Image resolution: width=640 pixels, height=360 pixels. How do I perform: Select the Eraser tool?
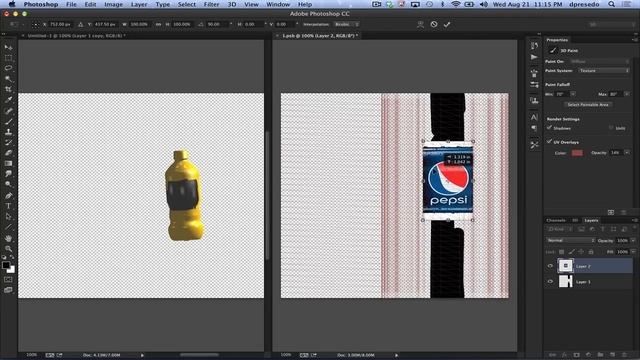(8, 153)
